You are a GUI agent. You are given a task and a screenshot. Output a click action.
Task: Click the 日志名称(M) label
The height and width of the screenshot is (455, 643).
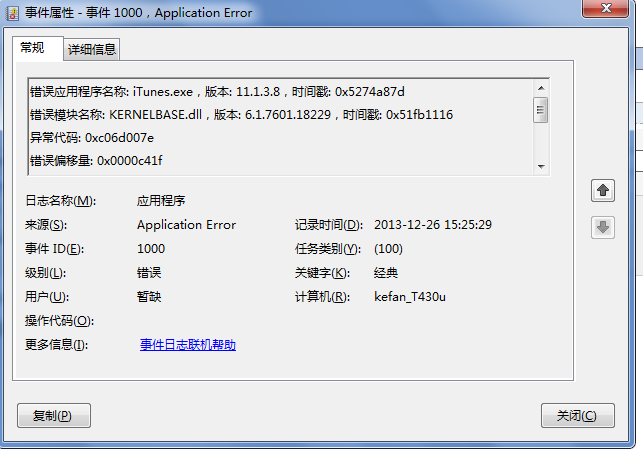point(61,201)
